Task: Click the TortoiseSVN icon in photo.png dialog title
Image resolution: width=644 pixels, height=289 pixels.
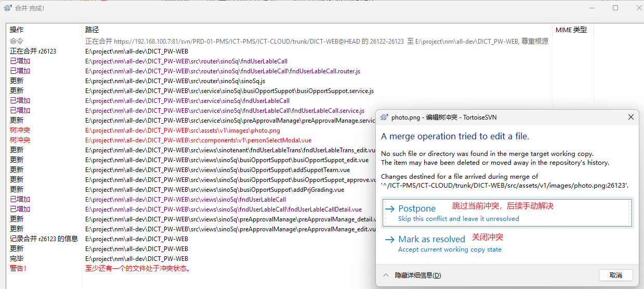Action: click(x=384, y=117)
